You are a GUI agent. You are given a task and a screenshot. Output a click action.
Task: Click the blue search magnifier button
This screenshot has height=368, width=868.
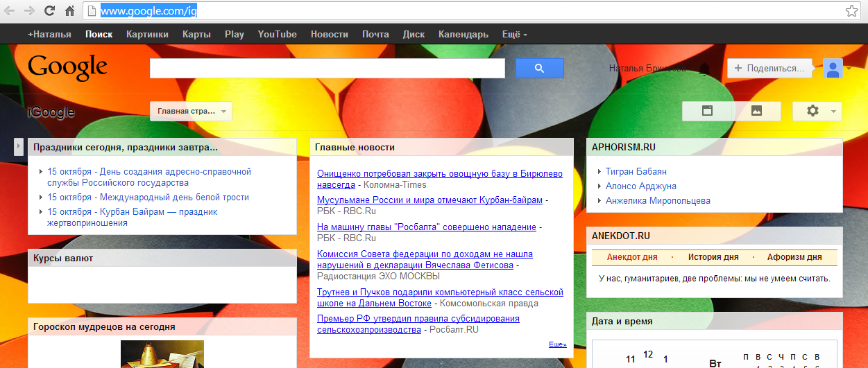pyautogui.click(x=540, y=68)
